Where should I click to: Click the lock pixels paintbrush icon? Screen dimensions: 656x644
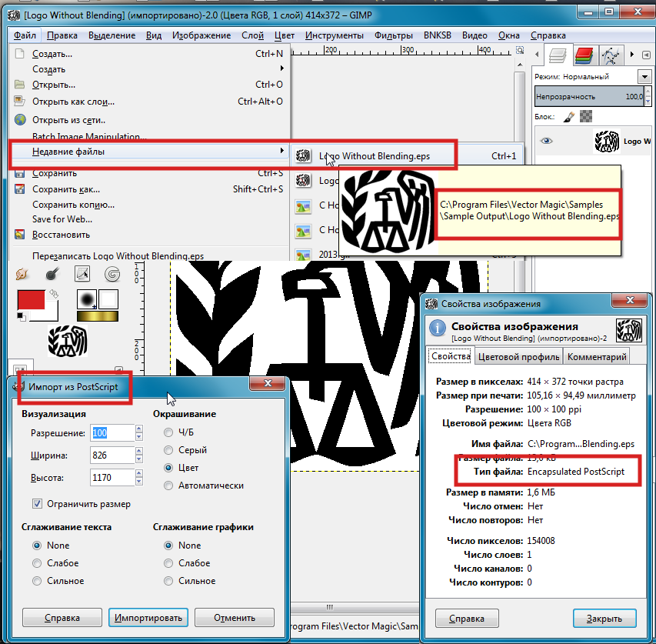point(568,117)
